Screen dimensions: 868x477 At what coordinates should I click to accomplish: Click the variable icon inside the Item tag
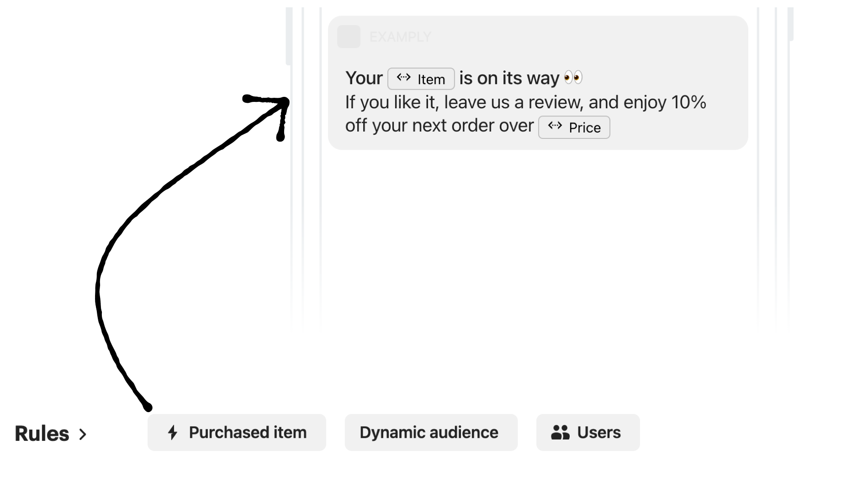coord(403,78)
